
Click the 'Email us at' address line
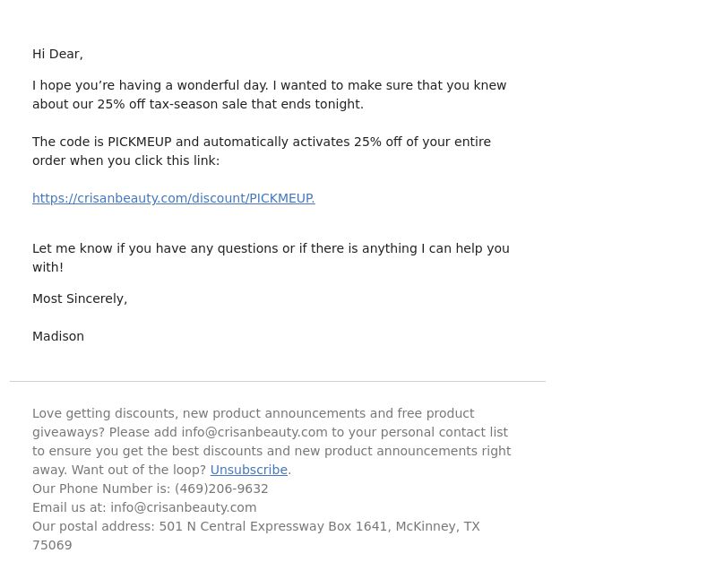[x=144, y=507]
